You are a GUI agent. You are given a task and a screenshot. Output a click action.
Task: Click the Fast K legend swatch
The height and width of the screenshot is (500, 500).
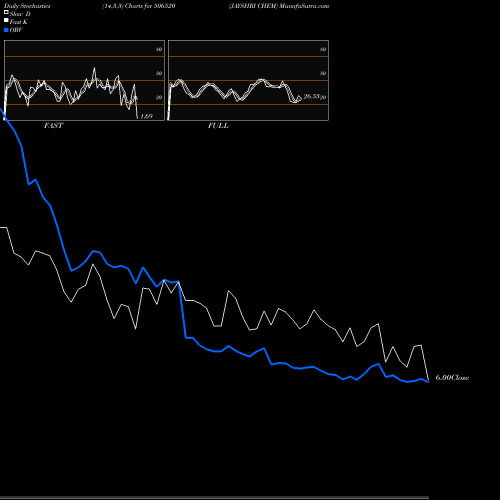pyautogui.click(x=6, y=21)
